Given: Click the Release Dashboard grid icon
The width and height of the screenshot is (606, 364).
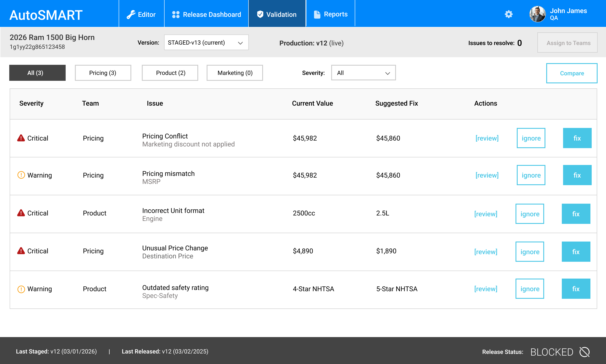Looking at the screenshot, I should click(176, 15).
